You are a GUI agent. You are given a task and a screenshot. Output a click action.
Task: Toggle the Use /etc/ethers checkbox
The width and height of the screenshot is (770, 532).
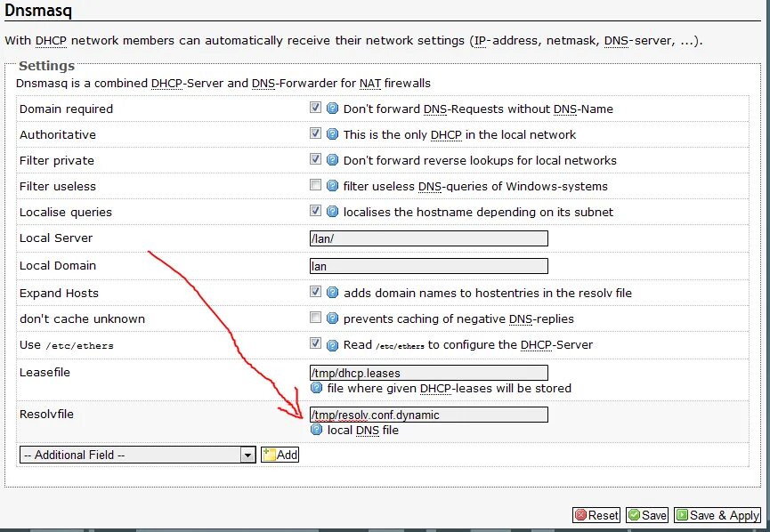pyautogui.click(x=315, y=343)
